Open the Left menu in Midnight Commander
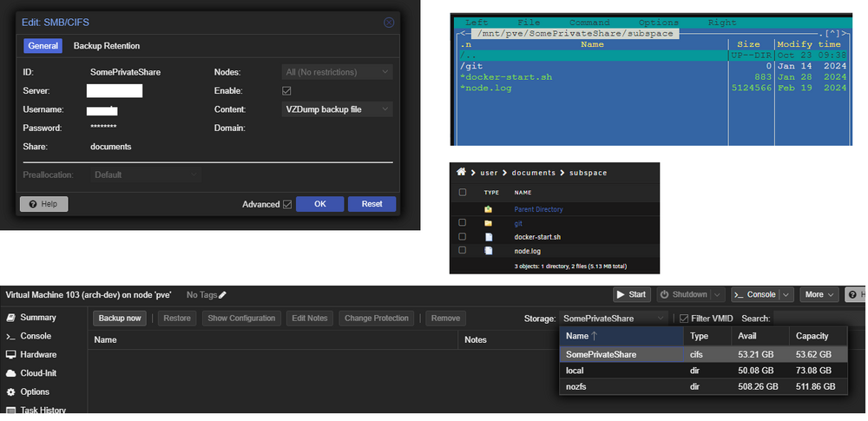The height and width of the screenshot is (421, 868). [x=477, y=23]
